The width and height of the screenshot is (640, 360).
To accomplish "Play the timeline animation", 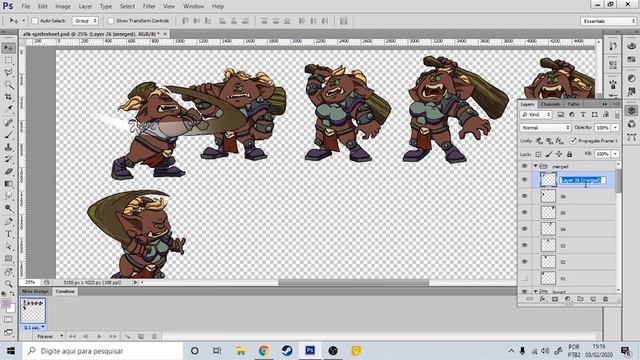I will pyautogui.click(x=99, y=336).
